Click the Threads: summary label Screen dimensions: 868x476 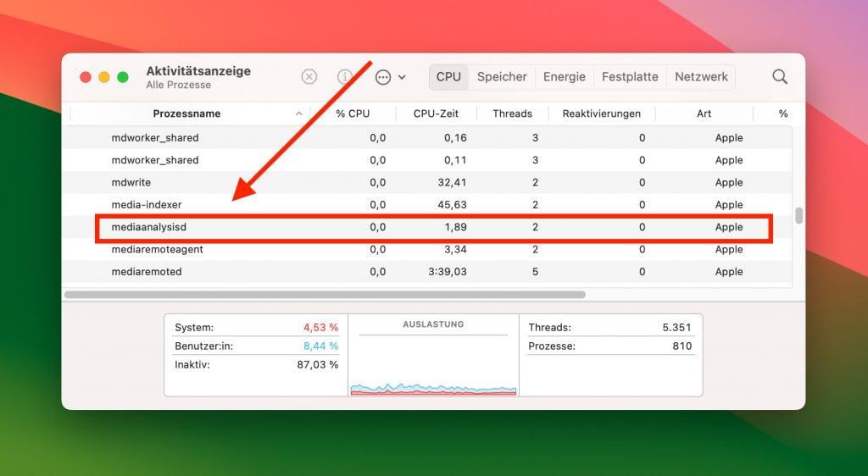[x=549, y=327]
